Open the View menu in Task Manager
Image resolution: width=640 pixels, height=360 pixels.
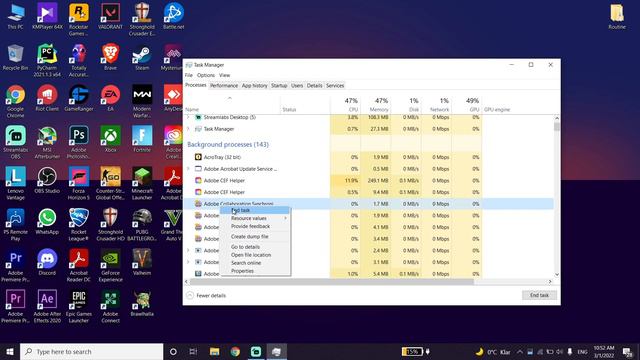[224, 75]
